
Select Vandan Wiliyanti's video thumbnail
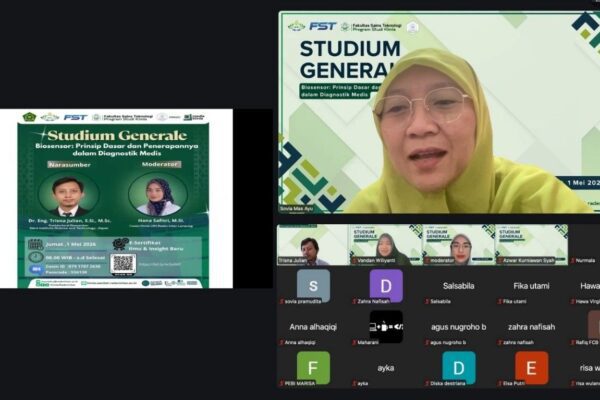(x=386, y=245)
